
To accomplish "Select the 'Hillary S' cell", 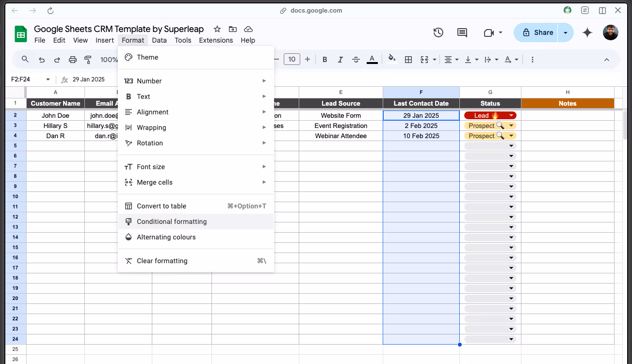I will [x=55, y=126].
